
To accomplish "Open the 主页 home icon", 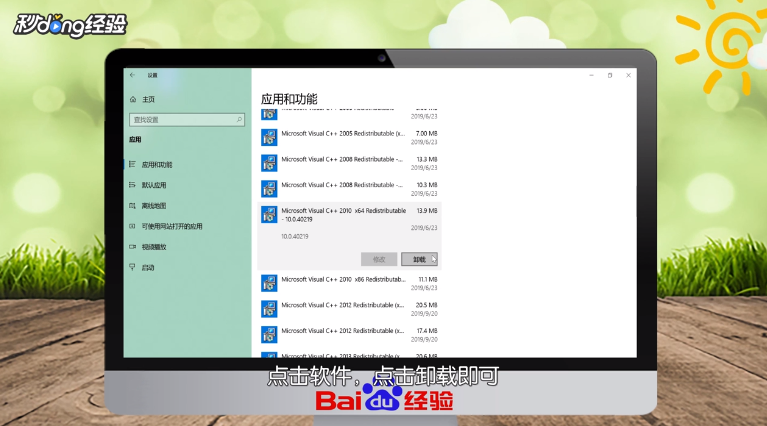I will tap(133, 99).
